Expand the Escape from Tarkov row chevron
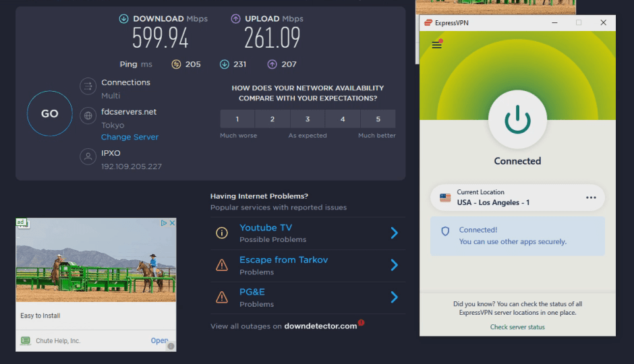 coord(395,265)
